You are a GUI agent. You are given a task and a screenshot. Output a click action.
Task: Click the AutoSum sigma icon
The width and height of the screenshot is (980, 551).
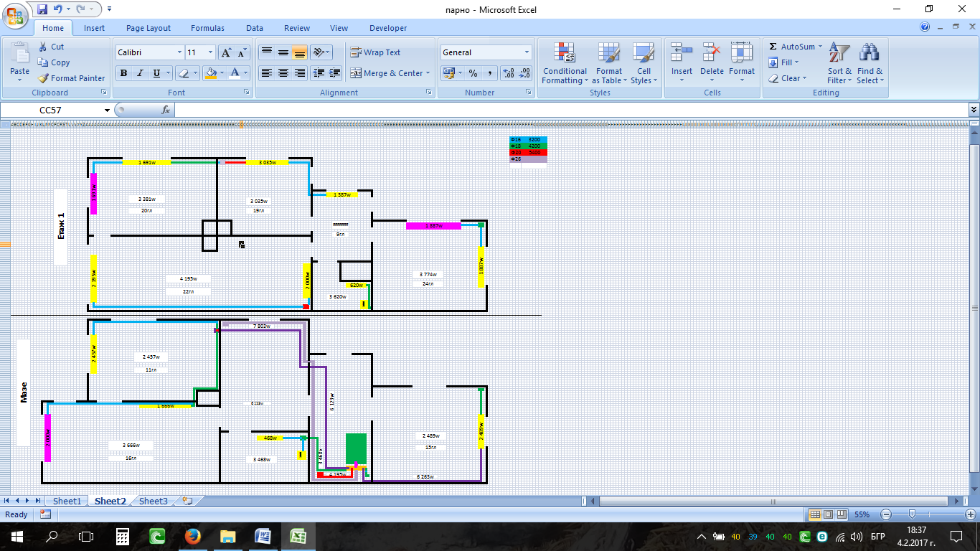(773, 47)
